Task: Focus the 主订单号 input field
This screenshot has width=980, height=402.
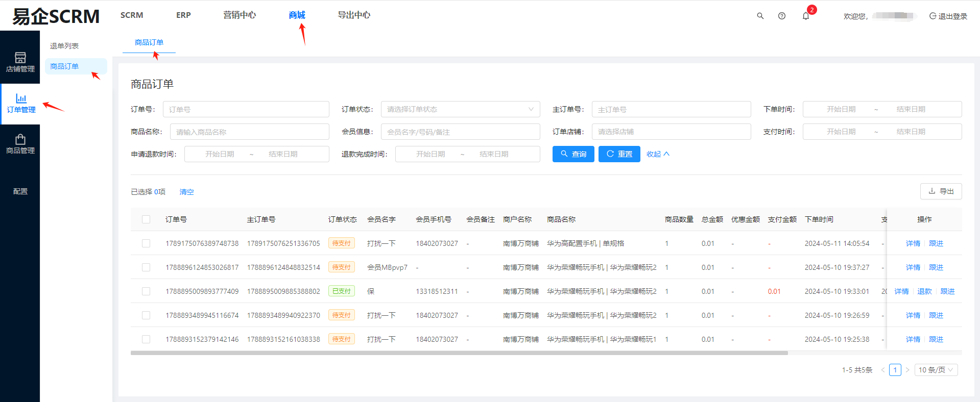Action: [672, 109]
